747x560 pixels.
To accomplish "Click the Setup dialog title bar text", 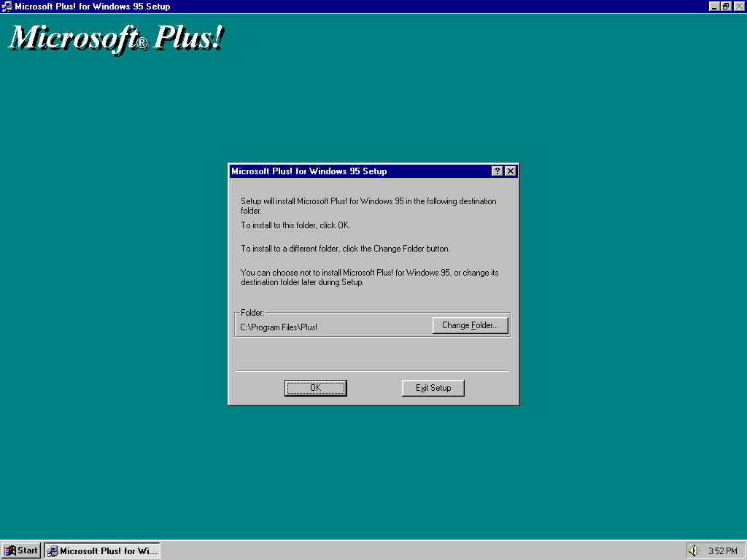I will tap(309, 171).
